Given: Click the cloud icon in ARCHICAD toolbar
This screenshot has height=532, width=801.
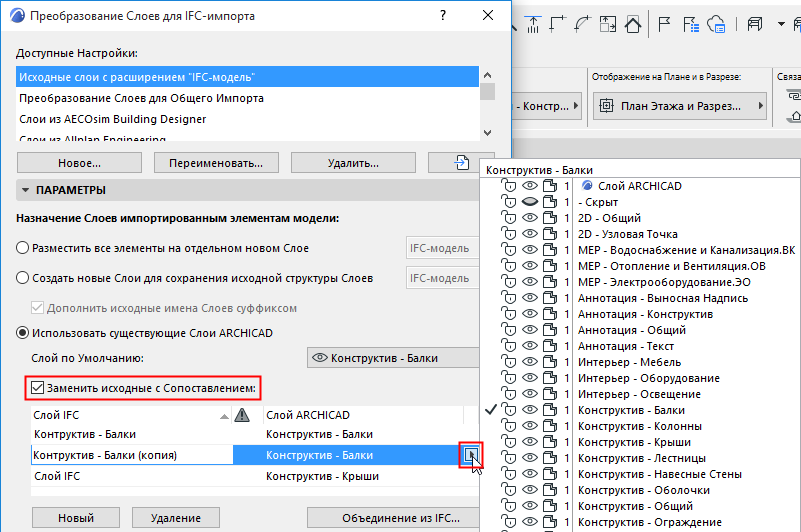Looking at the screenshot, I should pyautogui.click(x=716, y=24).
